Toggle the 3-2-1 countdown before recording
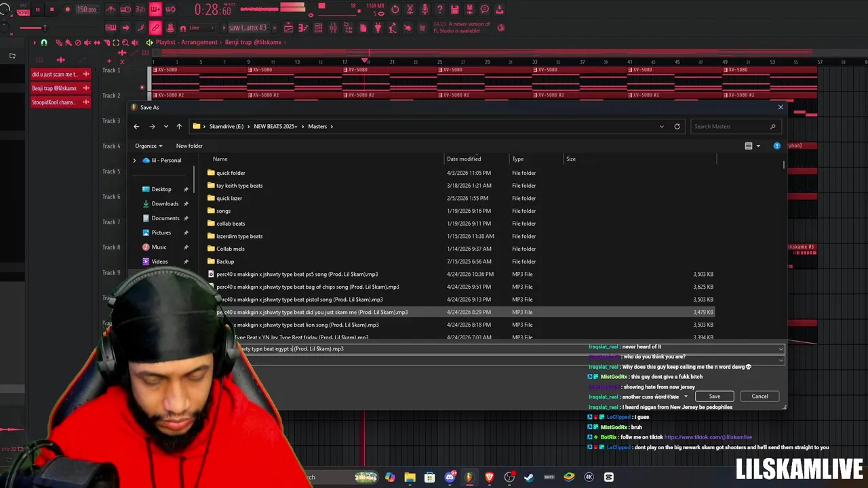 141,9
